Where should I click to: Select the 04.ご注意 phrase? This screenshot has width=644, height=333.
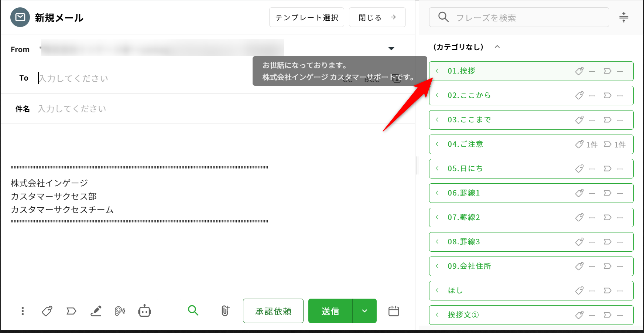pyautogui.click(x=465, y=144)
